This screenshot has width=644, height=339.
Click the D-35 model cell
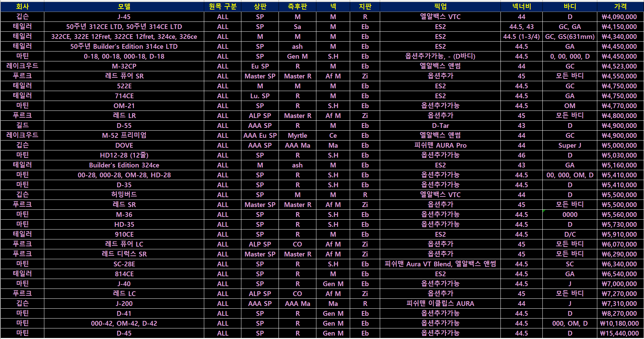coord(124,185)
